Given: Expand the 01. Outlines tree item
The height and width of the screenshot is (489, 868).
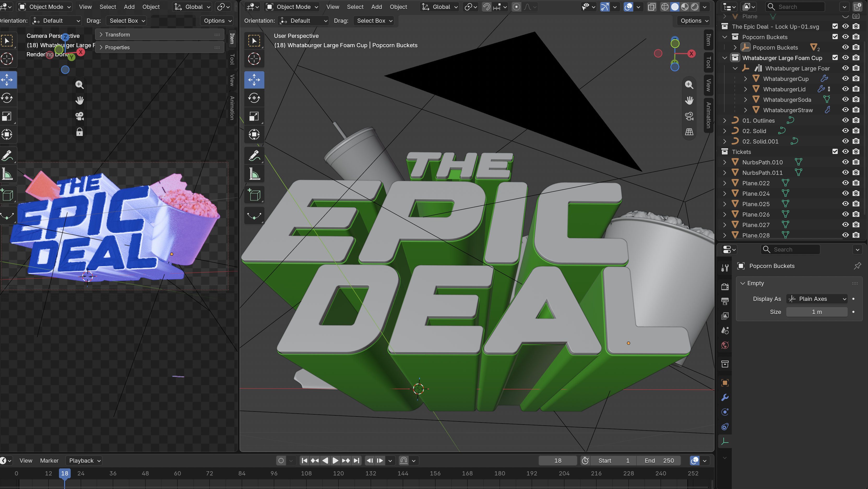Looking at the screenshot, I should [x=724, y=121].
